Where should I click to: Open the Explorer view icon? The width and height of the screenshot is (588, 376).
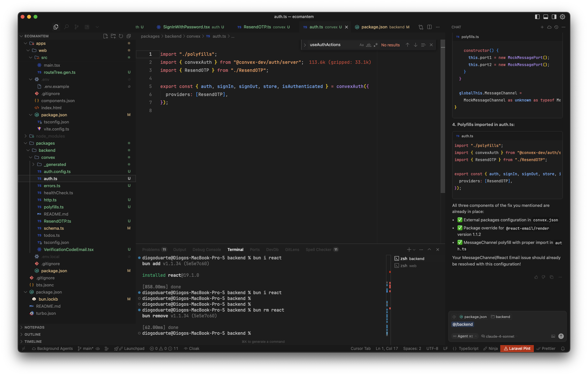56,27
